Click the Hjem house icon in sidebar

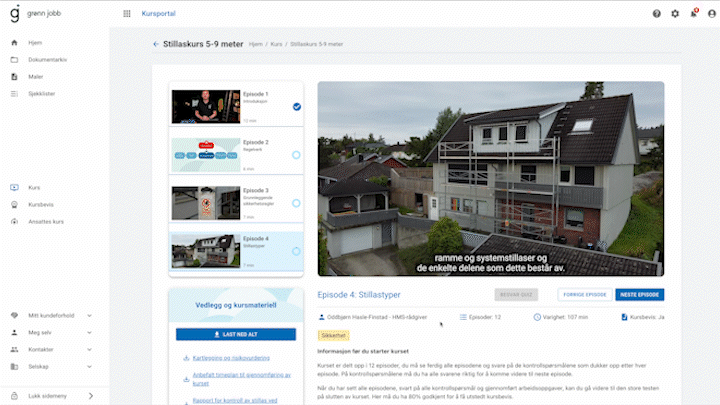[14, 43]
